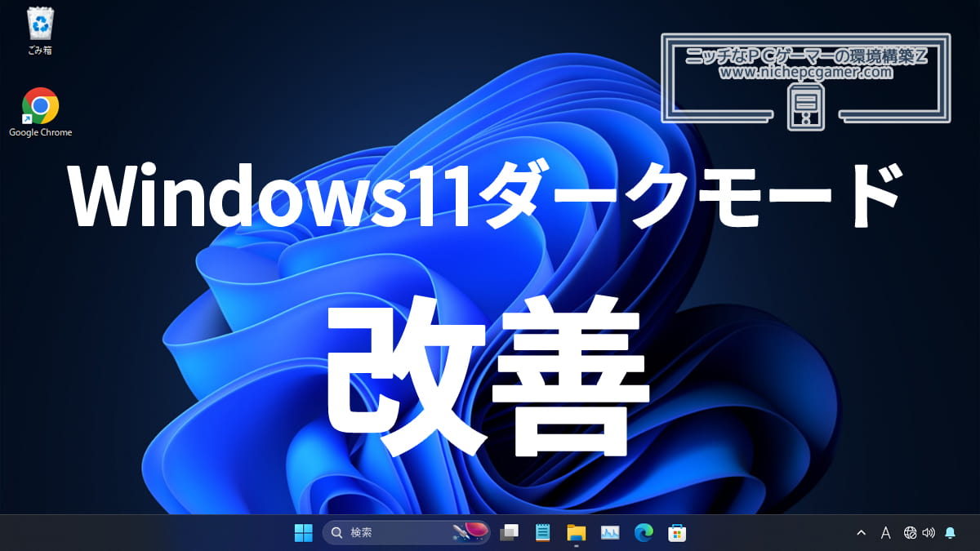The image size is (980, 551).
Task: Click the rocket and planet search highlight
Action: click(470, 533)
